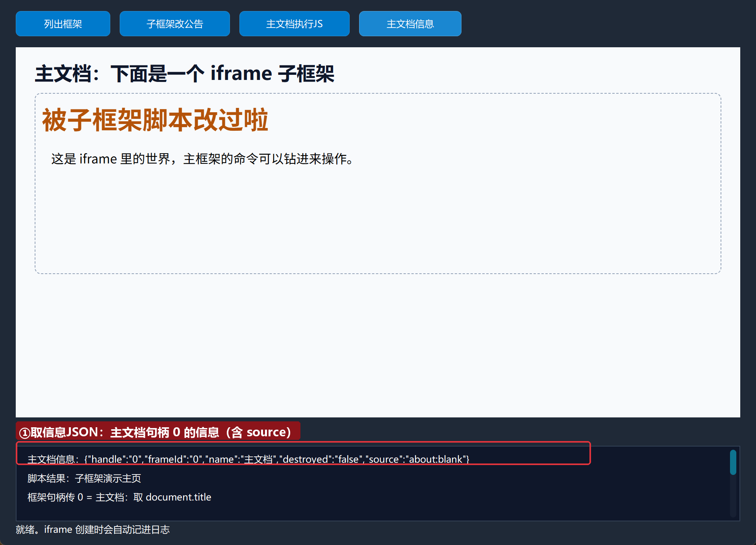756x545 pixels.
Task: Select the heading 主文档：下面是一个 iframe 子框架
Action: click(x=185, y=74)
